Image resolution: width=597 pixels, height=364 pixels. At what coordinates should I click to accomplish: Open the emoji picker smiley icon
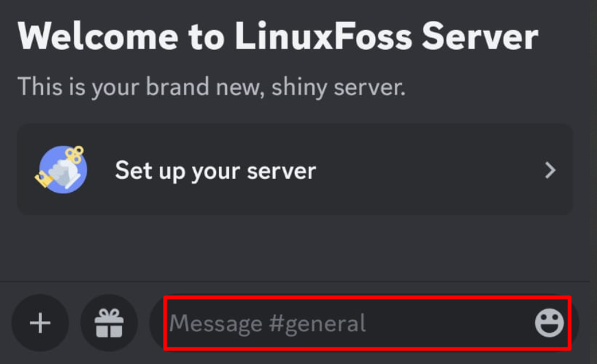point(549,323)
